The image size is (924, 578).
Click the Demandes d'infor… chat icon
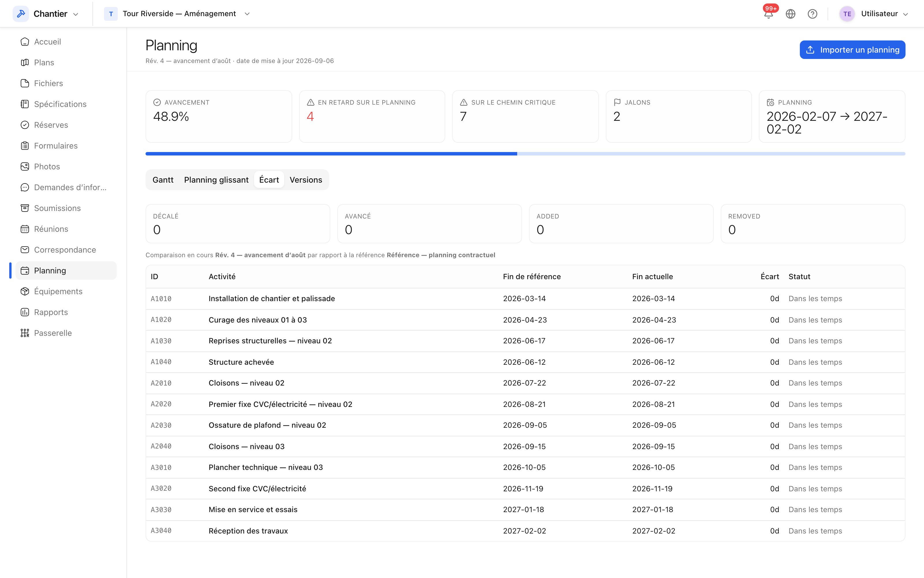point(25,187)
